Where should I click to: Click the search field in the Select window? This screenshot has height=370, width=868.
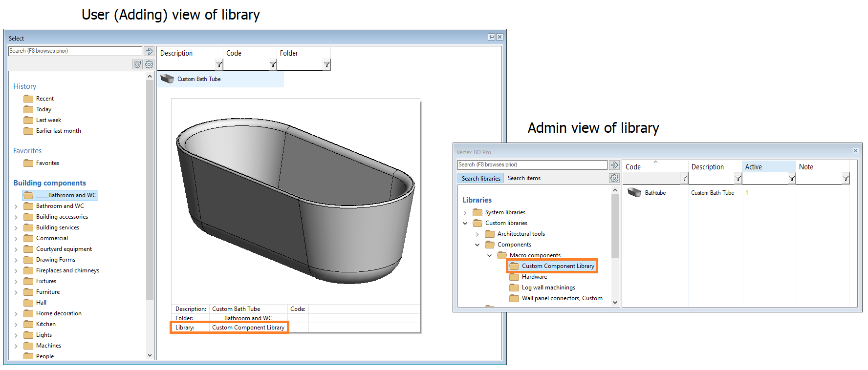[x=75, y=51]
